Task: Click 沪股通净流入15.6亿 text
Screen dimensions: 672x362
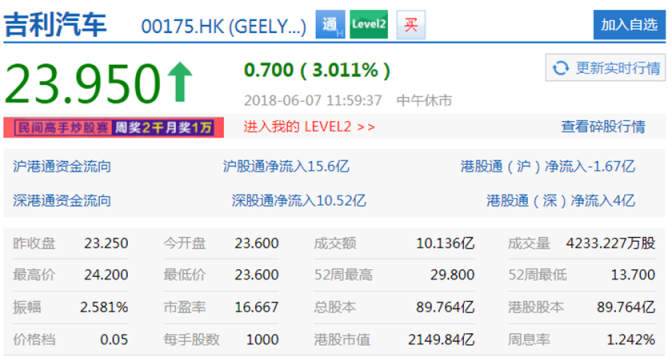Action: click(286, 166)
